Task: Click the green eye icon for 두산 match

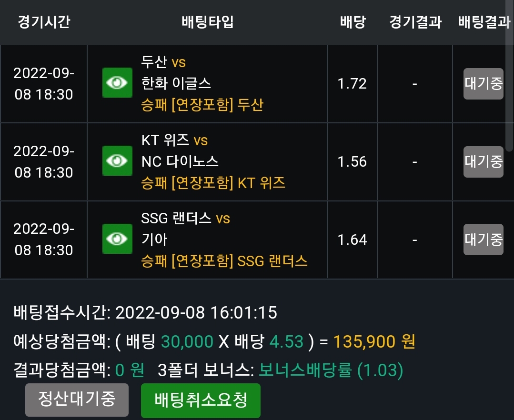Action: pyautogui.click(x=117, y=82)
